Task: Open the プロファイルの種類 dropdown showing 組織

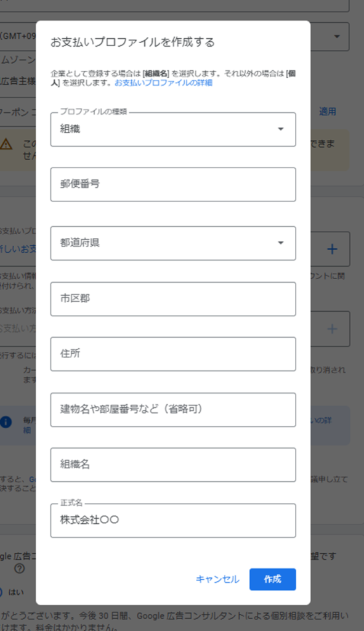Action: pyautogui.click(x=173, y=129)
